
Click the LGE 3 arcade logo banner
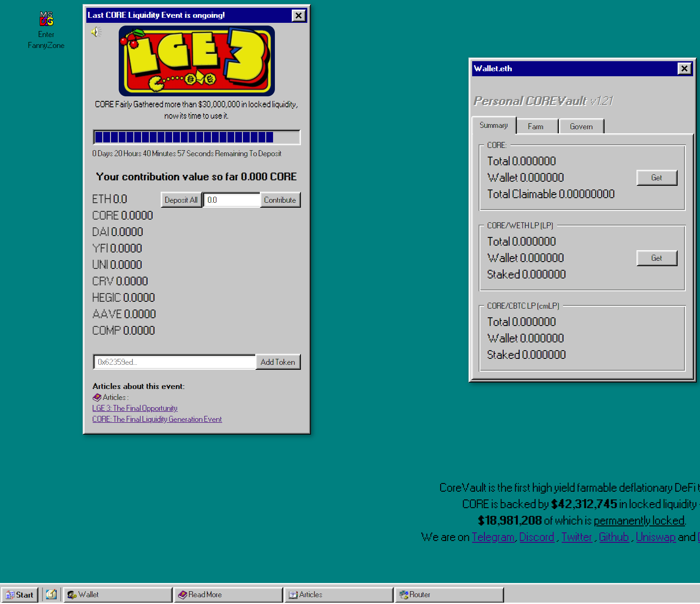click(x=197, y=61)
